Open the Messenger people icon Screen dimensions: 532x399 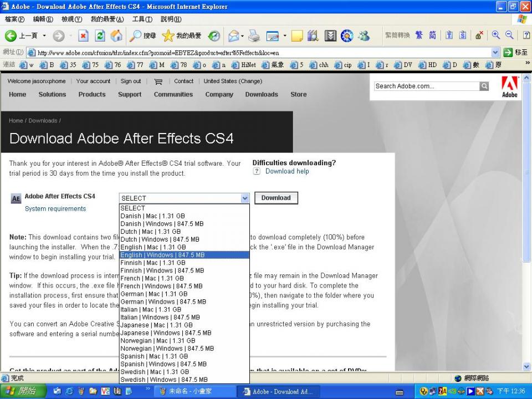coord(364,35)
